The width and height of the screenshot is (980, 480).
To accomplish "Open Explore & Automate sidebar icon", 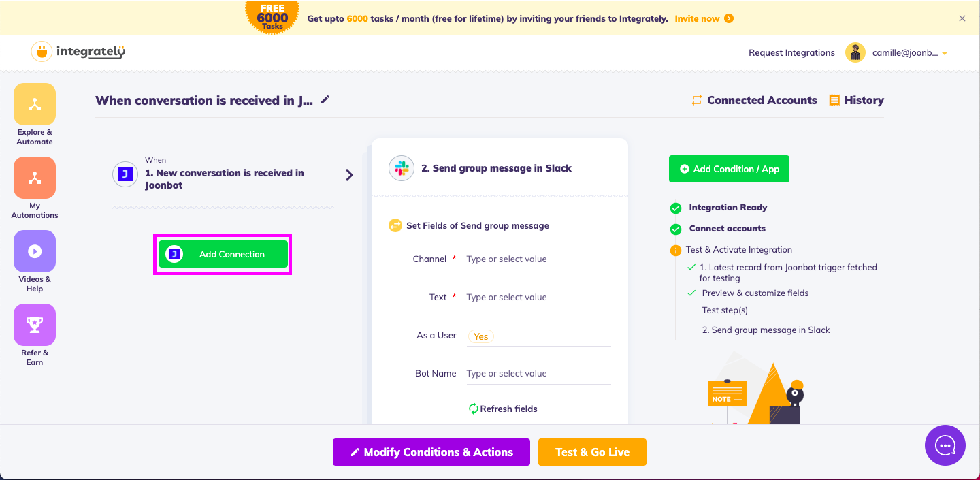I will pos(35,104).
